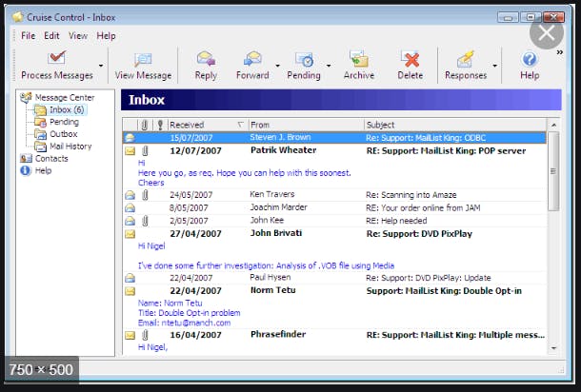The height and width of the screenshot is (392, 581).
Task: Sort by the Subject column header
Action: 454,125
